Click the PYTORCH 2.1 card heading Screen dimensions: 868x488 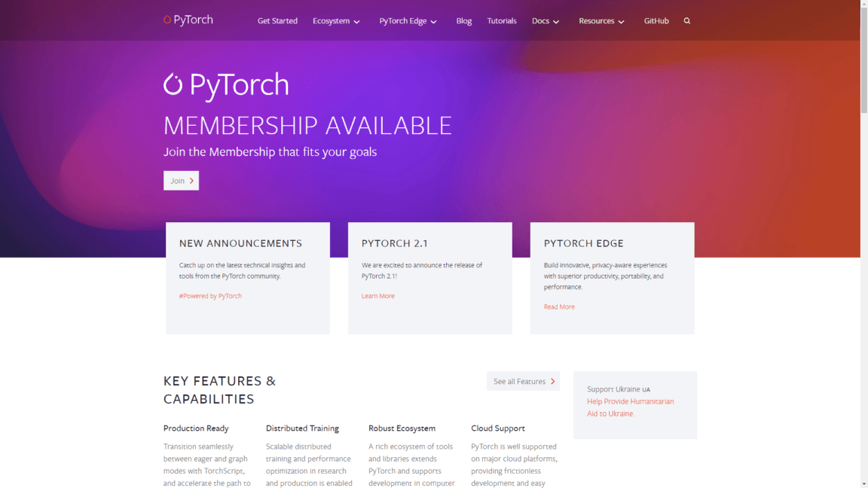point(395,243)
